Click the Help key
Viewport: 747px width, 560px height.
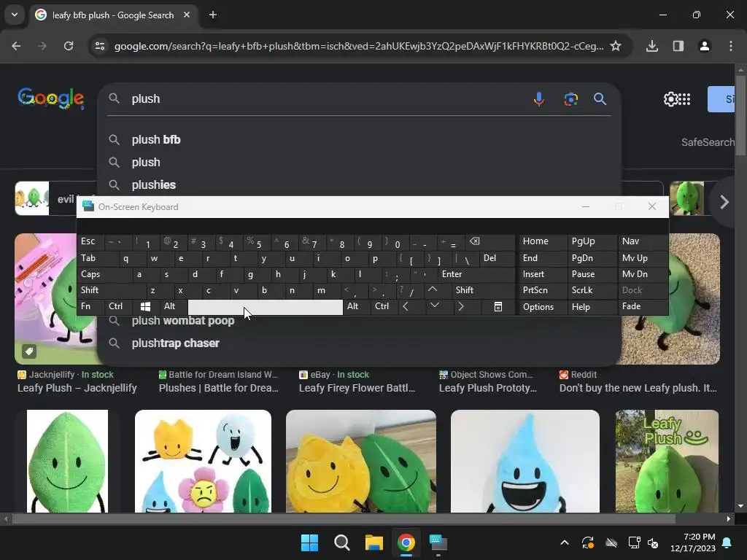click(591, 307)
